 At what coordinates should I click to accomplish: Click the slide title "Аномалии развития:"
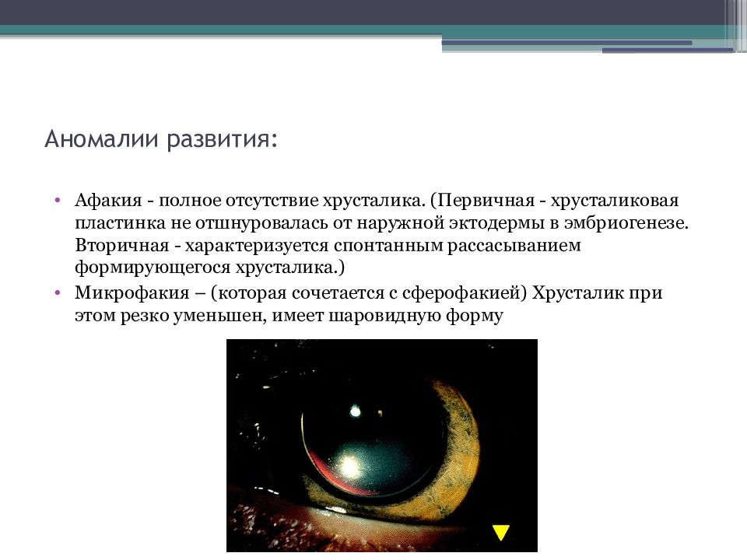[x=161, y=139]
